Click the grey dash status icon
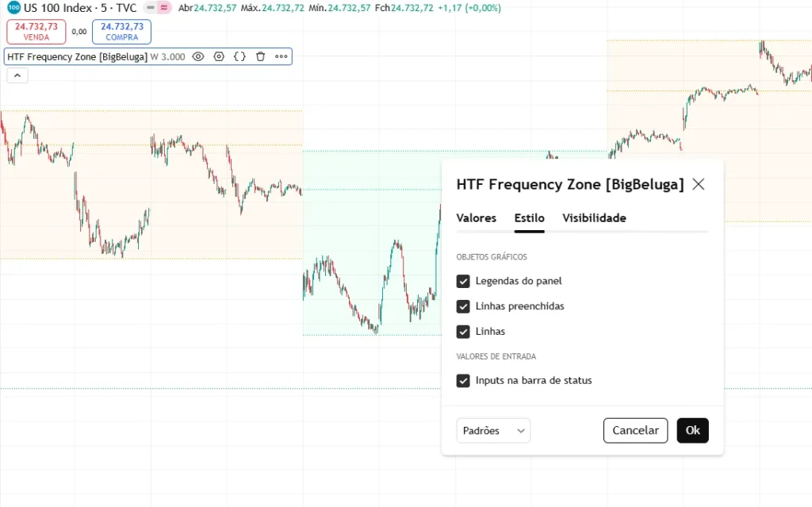 [151, 8]
